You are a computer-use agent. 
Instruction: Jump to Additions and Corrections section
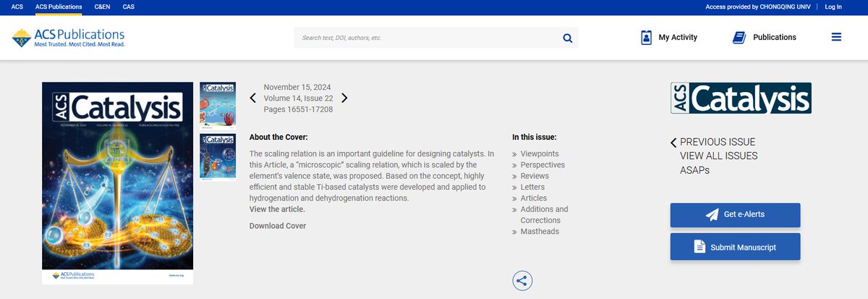[544, 215]
